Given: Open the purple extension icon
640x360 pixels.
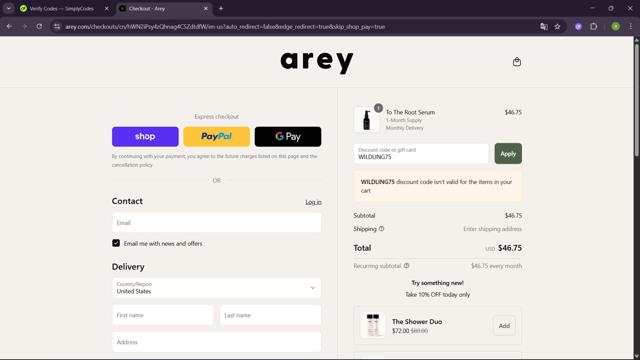Looking at the screenshot, I should [x=578, y=27].
